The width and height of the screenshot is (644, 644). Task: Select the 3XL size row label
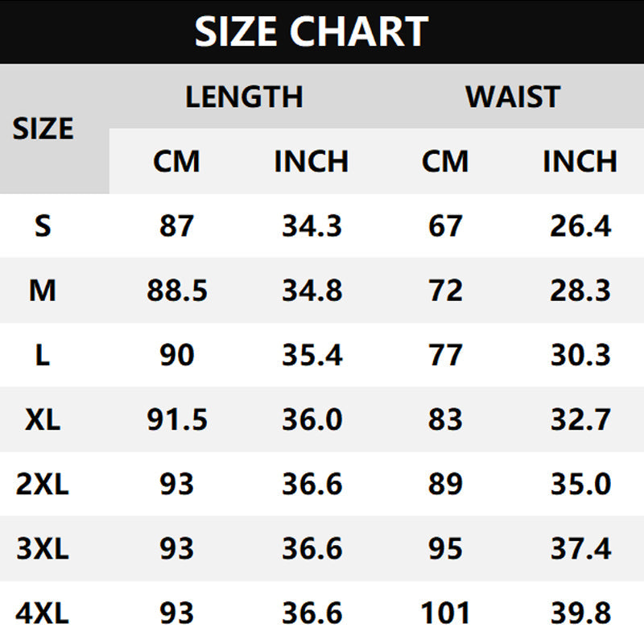click(43, 549)
